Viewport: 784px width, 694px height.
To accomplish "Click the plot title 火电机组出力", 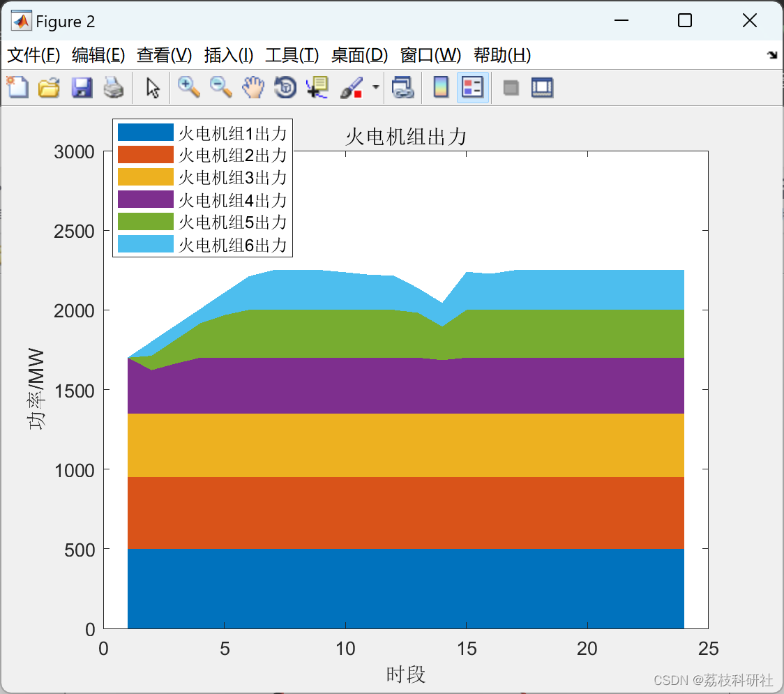I will (405, 137).
